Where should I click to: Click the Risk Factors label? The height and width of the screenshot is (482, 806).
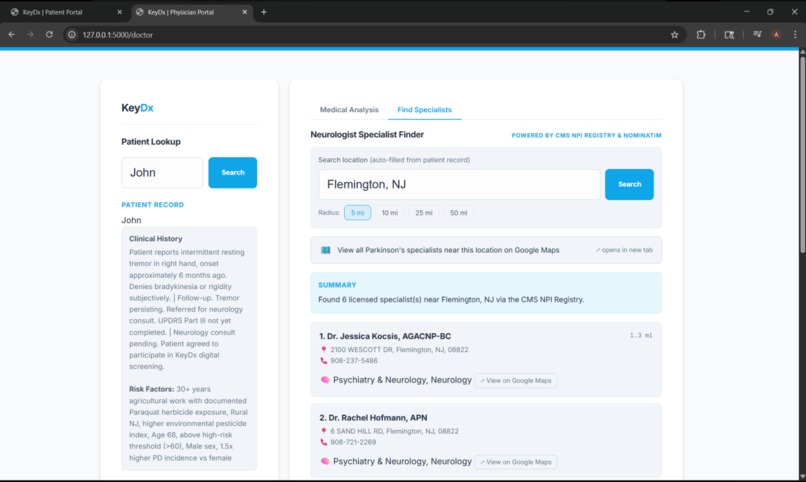152,389
